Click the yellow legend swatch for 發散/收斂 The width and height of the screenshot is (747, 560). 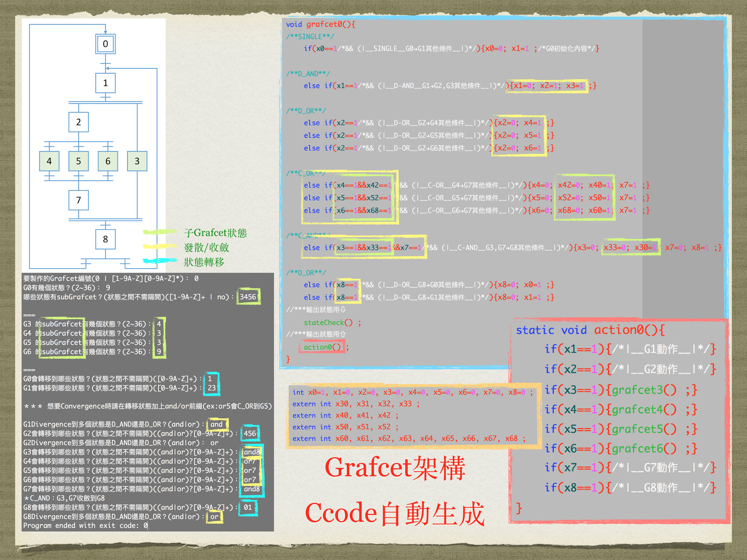click(160, 246)
